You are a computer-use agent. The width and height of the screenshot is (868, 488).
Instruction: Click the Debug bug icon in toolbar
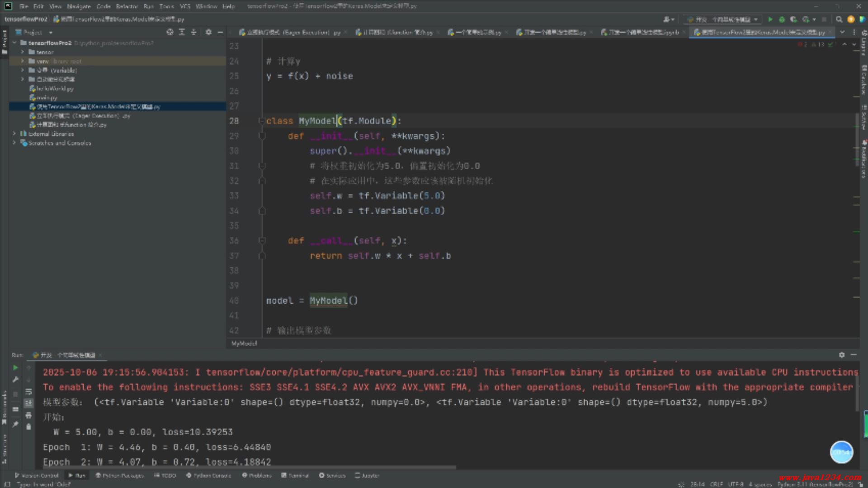(782, 19)
